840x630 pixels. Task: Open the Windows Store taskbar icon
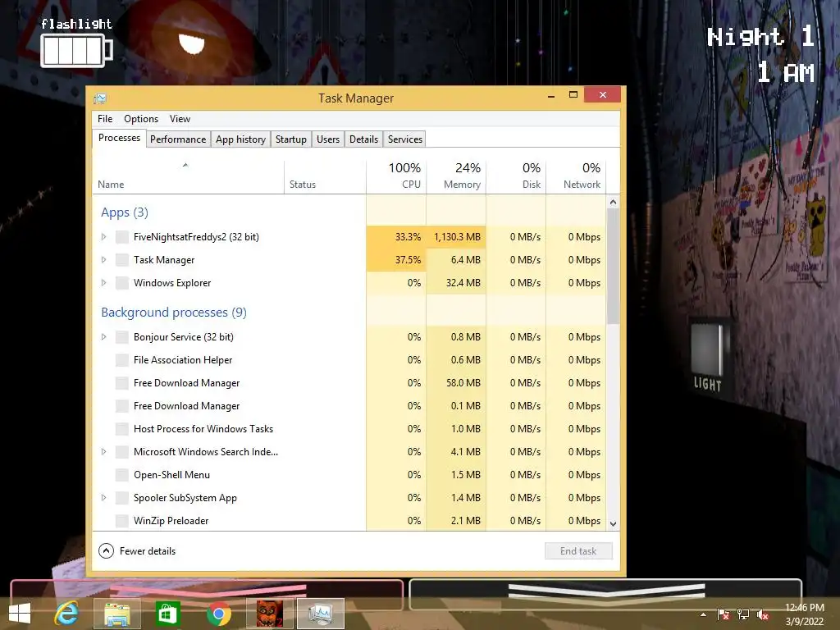pyautogui.click(x=167, y=614)
